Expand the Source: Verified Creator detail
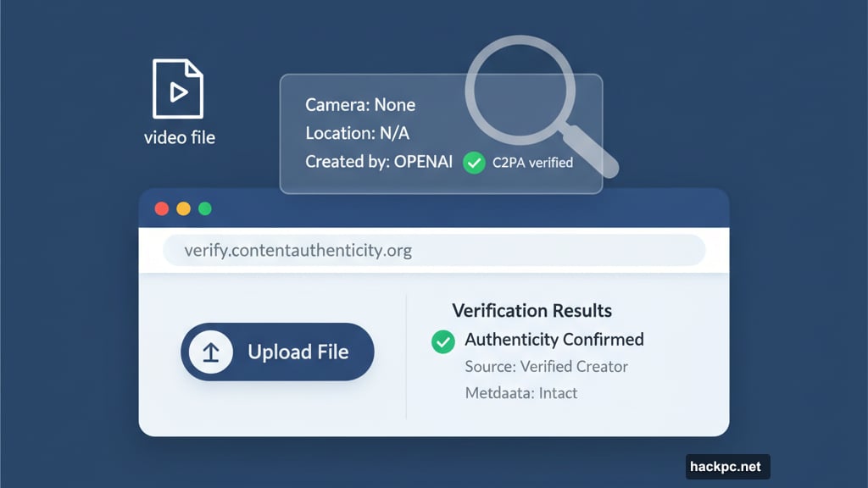This screenshot has width=868, height=488. click(x=546, y=366)
